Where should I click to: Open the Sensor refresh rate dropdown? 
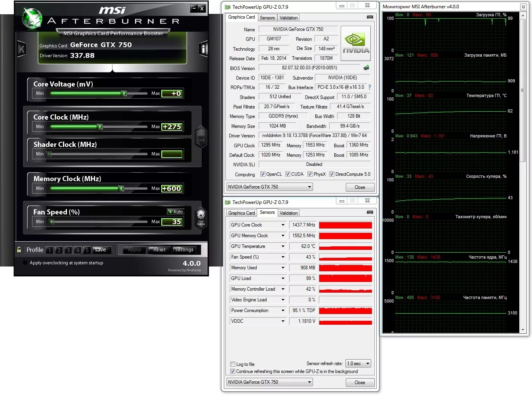click(358, 364)
